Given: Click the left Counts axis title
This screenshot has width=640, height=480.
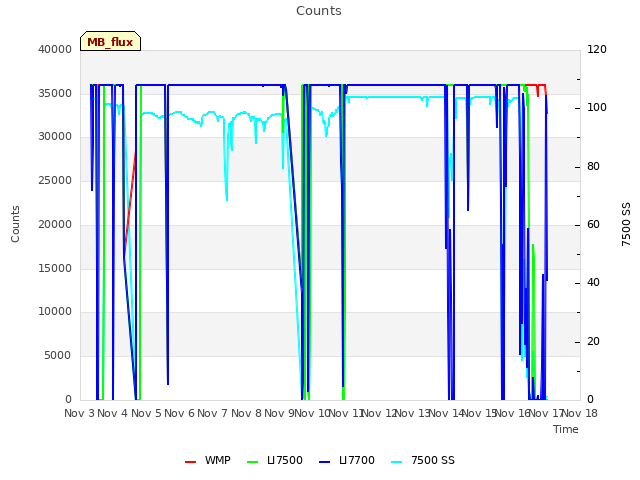Looking at the screenshot, I should pos(15,224).
